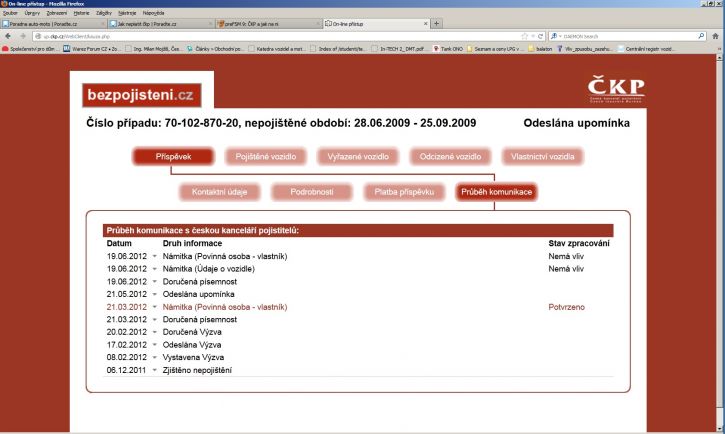
Task: Click the Potvrzeno status text
Action: point(566,307)
